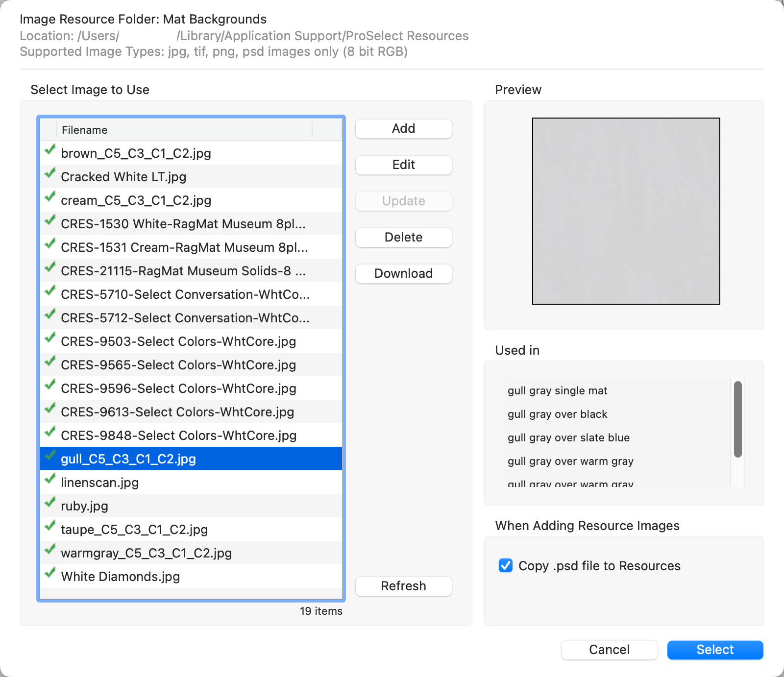This screenshot has height=677, width=784.
Task: Select cream_C5_C3_C1_C2.jpg in the file list
Action: click(136, 200)
